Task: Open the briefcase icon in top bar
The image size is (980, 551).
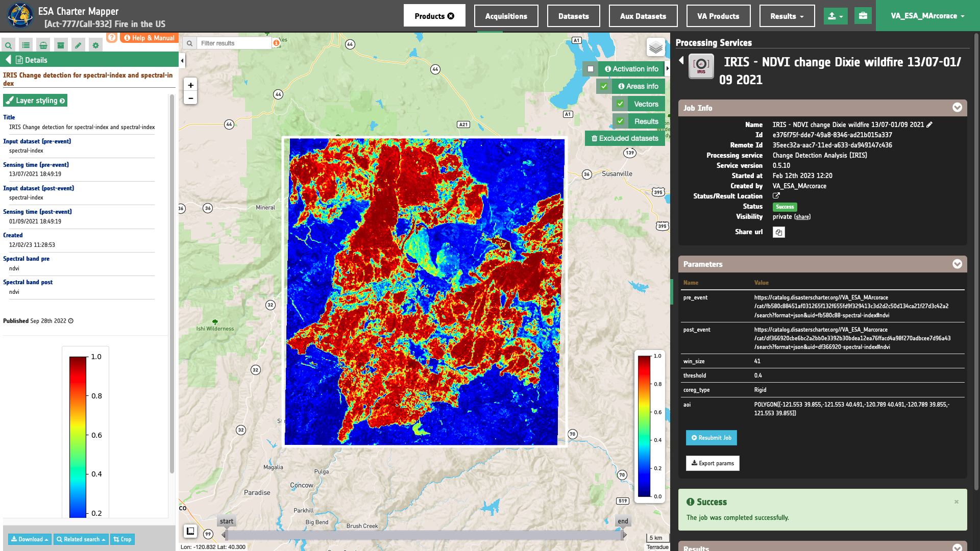Action: 863,16
